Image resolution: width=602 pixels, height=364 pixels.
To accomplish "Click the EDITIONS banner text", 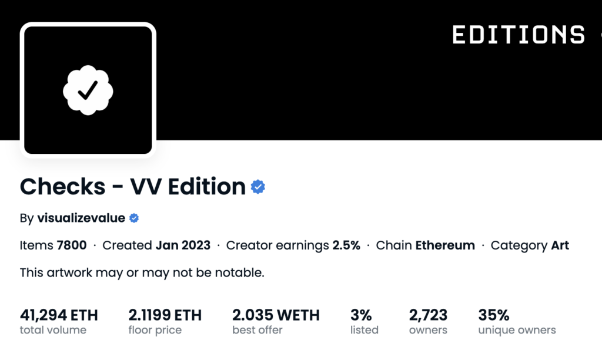I will [x=519, y=35].
